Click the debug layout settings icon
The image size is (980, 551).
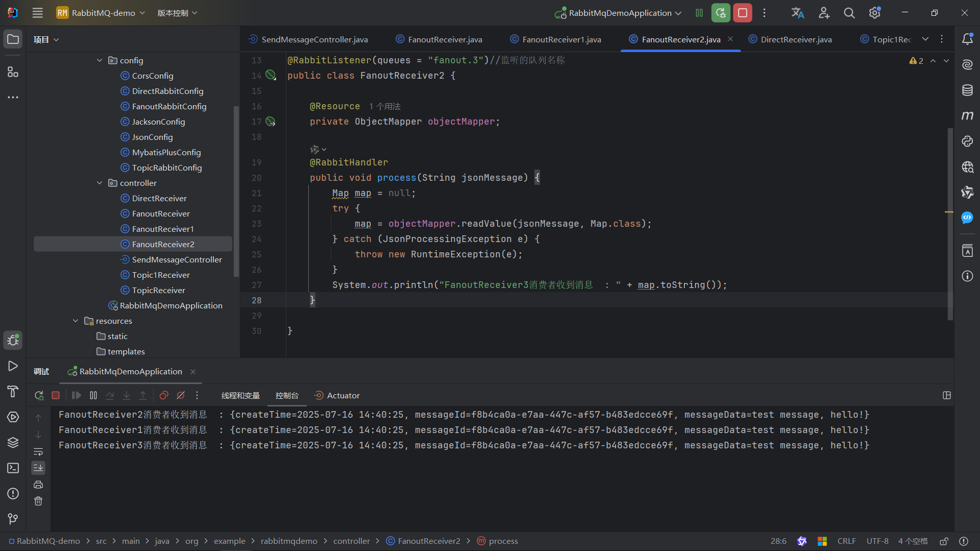947,395
